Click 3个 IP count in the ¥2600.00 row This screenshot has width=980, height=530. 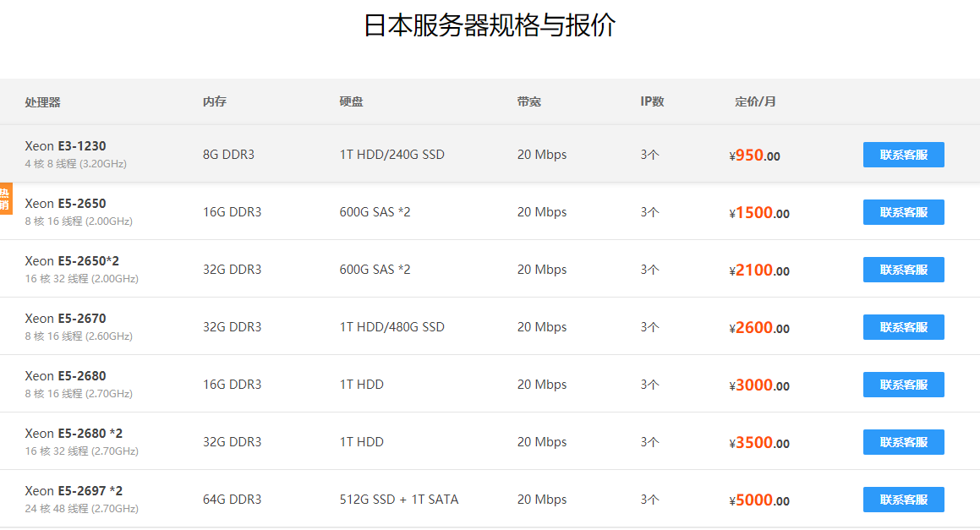point(650,327)
